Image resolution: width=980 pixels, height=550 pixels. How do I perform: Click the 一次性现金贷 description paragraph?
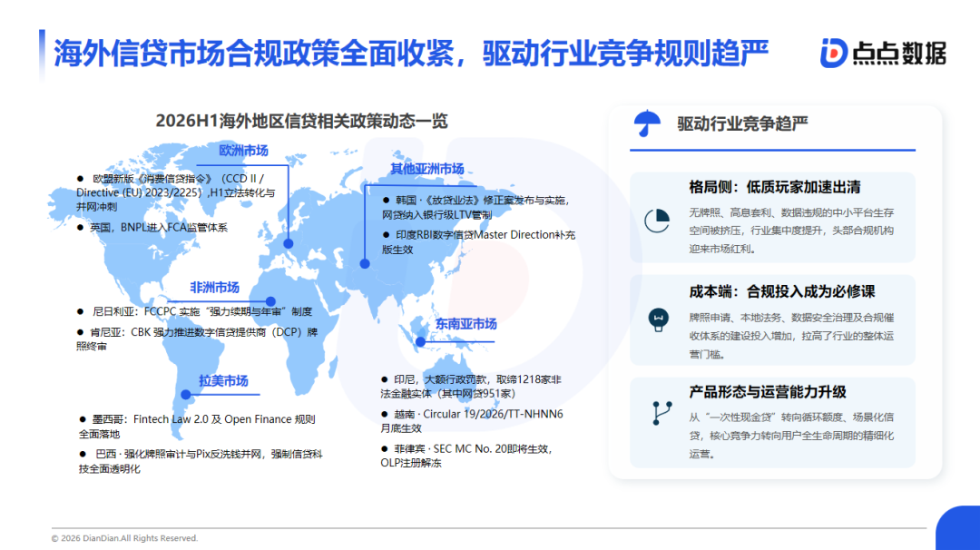pos(791,435)
